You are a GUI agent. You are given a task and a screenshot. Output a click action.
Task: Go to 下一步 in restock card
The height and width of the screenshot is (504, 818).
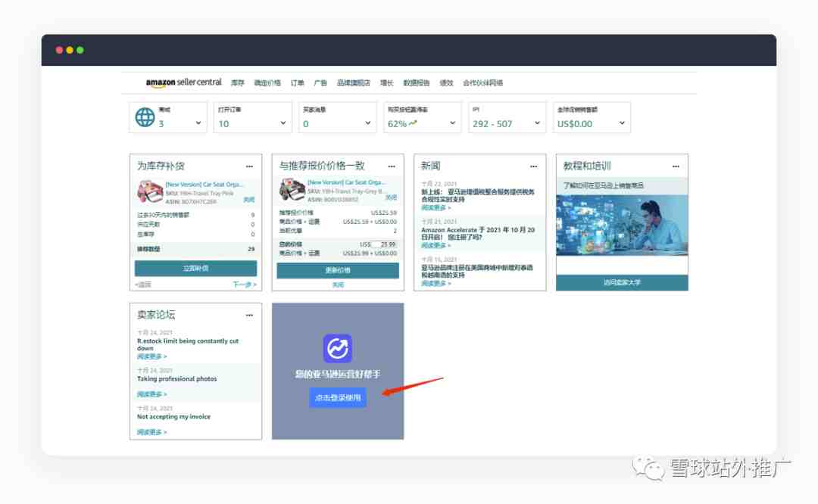(x=244, y=285)
